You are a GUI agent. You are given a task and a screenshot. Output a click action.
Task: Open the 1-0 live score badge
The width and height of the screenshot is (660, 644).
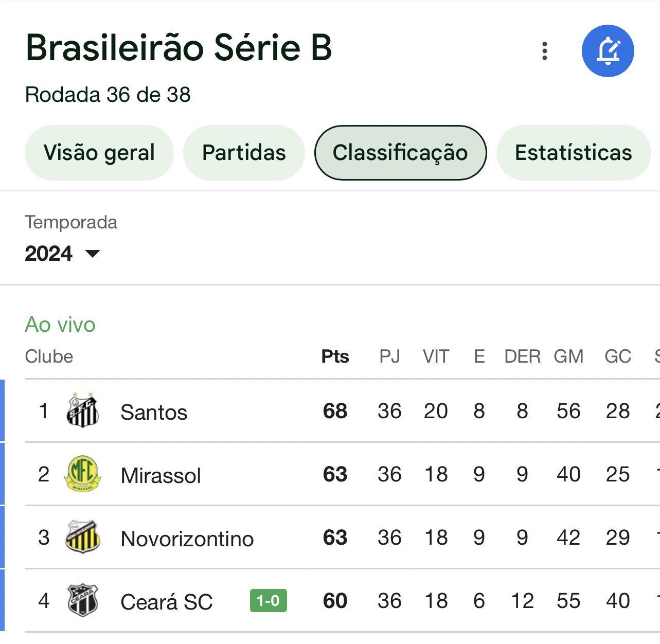tap(268, 600)
